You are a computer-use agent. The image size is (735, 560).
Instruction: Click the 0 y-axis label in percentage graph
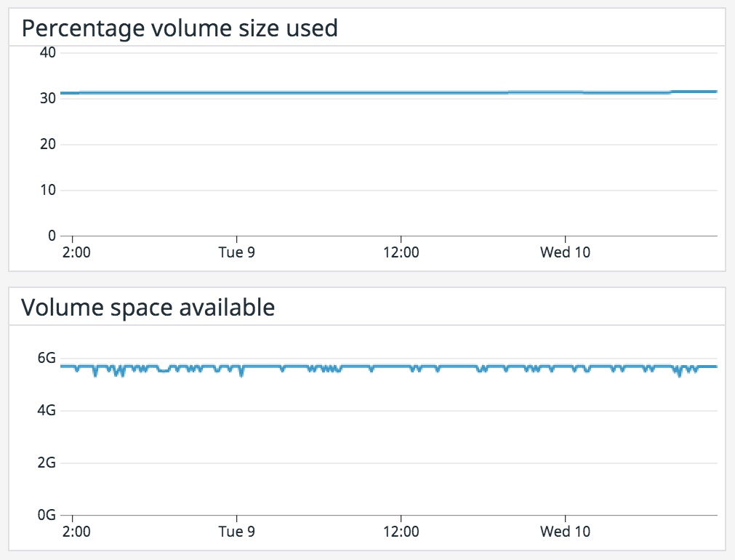tap(52, 236)
